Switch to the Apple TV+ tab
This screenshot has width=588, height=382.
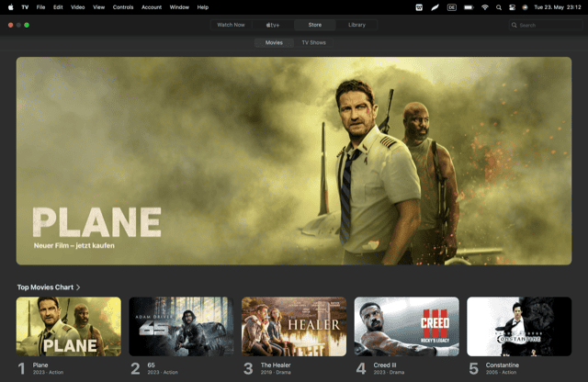point(274,25)
